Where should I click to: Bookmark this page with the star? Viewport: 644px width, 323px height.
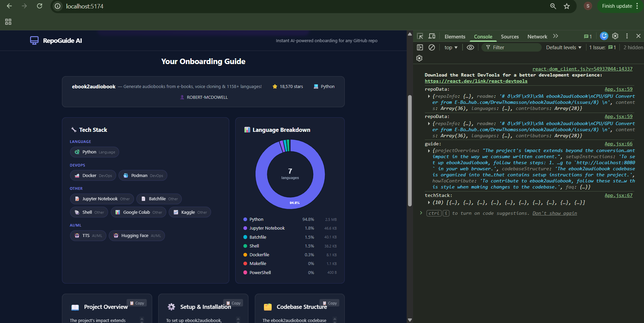567,6
